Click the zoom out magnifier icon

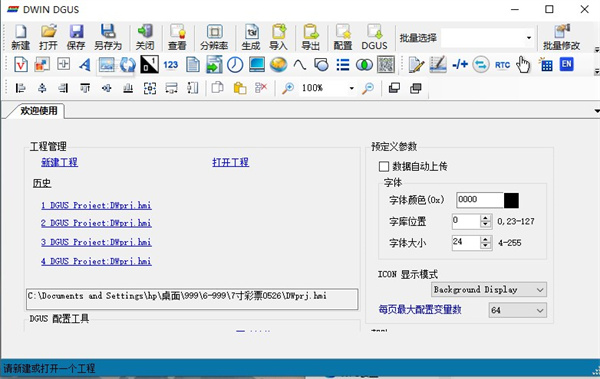coord(368,88)
